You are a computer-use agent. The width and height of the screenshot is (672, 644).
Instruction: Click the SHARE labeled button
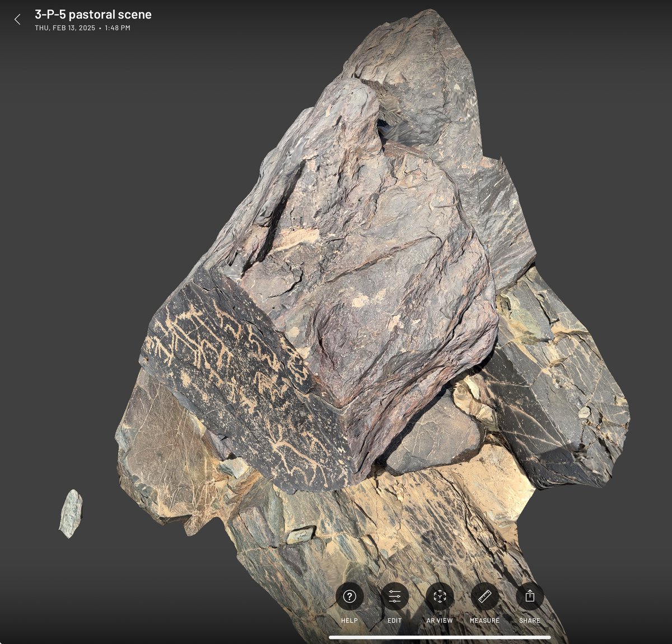coord(530,620)
